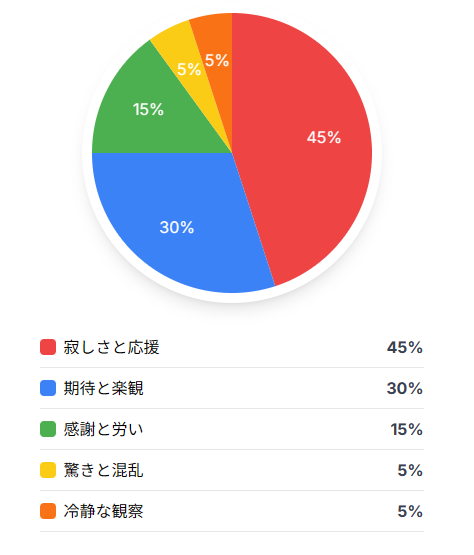Select the blue swatch beside 期待と楽観
The height and width of the screenshot is (555, 474).
[48, 388]
